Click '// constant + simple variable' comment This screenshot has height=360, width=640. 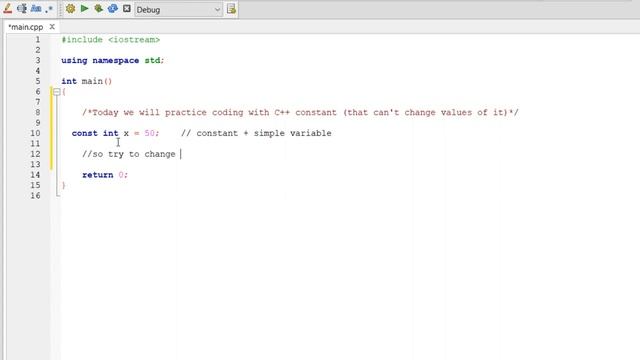point(256,133)
